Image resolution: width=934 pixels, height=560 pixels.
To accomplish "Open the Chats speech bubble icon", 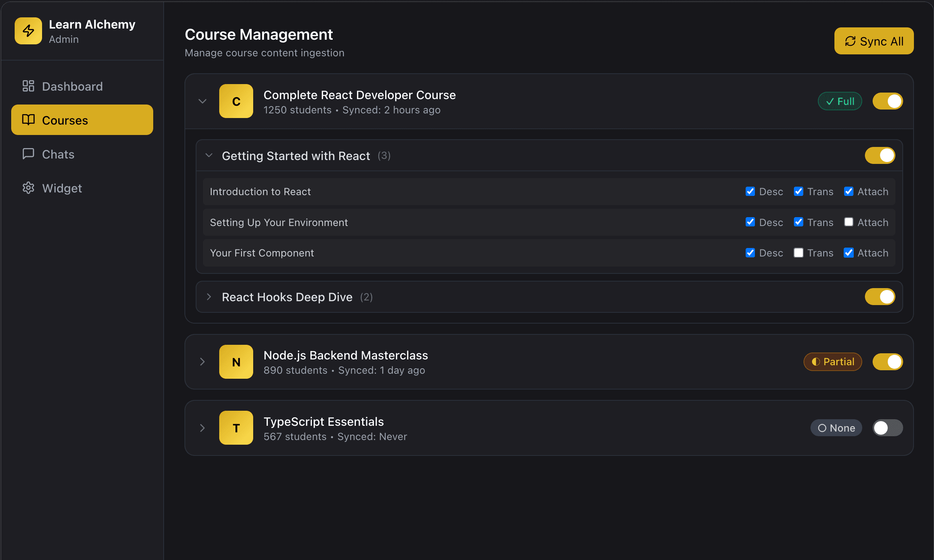I will (28, 154).
